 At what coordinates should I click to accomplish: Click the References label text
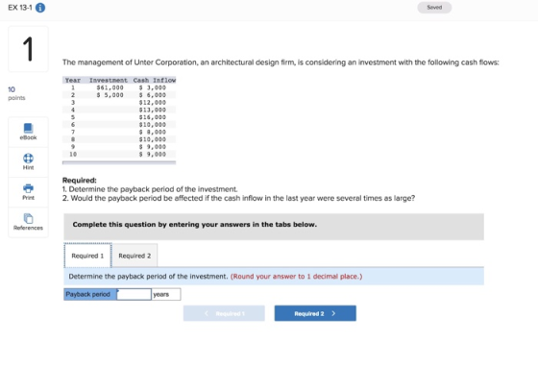(x=28, y=228)
